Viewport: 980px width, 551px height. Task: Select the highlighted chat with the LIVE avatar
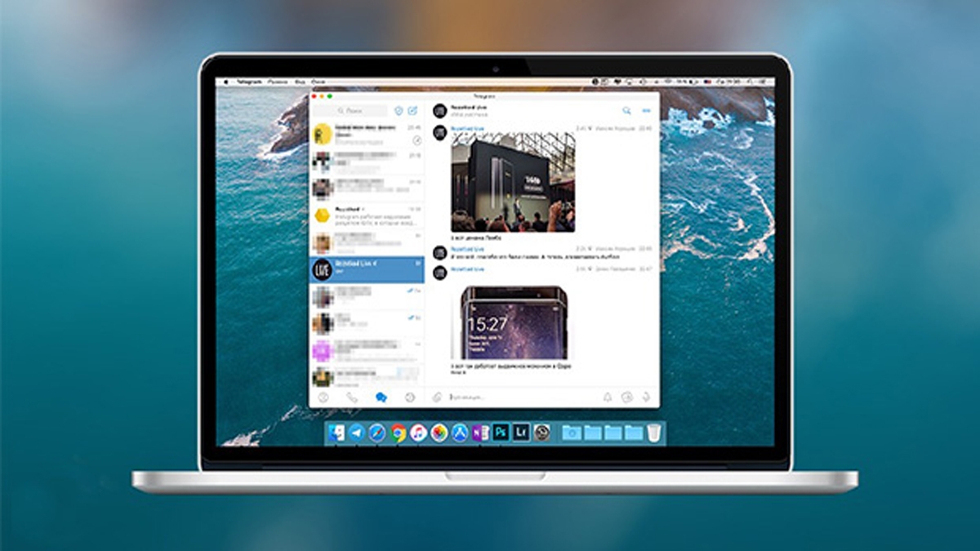(367, 269)
